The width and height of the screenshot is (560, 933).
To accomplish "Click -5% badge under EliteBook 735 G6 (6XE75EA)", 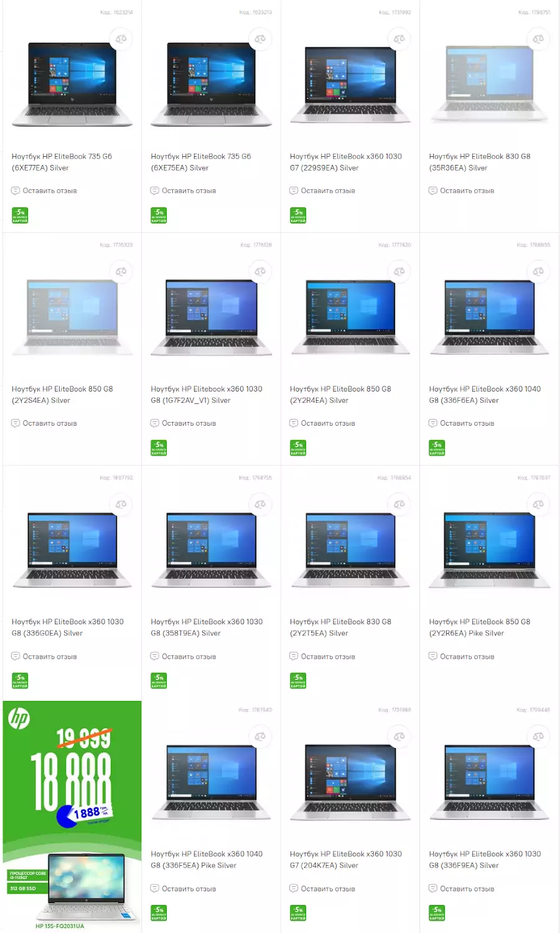I will coord(159,215).
